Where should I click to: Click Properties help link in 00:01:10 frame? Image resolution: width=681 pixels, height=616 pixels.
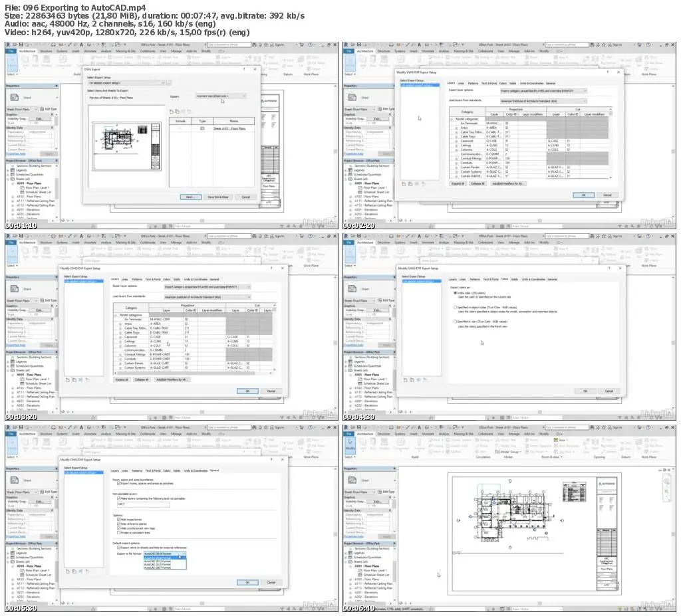point(16,154)
